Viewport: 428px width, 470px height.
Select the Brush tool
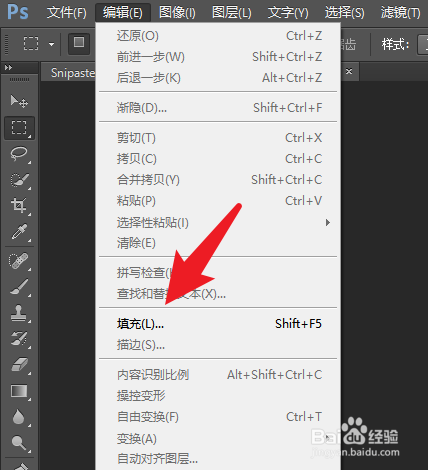(x=19, y=287)
